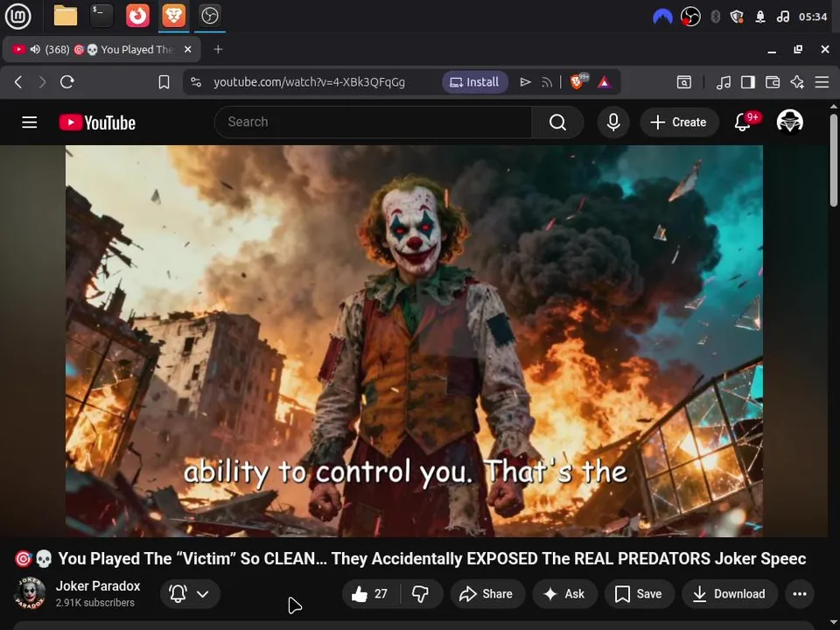Image resolution: width=840 pixels, height=630 pixels.
Task: Click the RSS feed icon in address bar
Action: tap(546, 82)
